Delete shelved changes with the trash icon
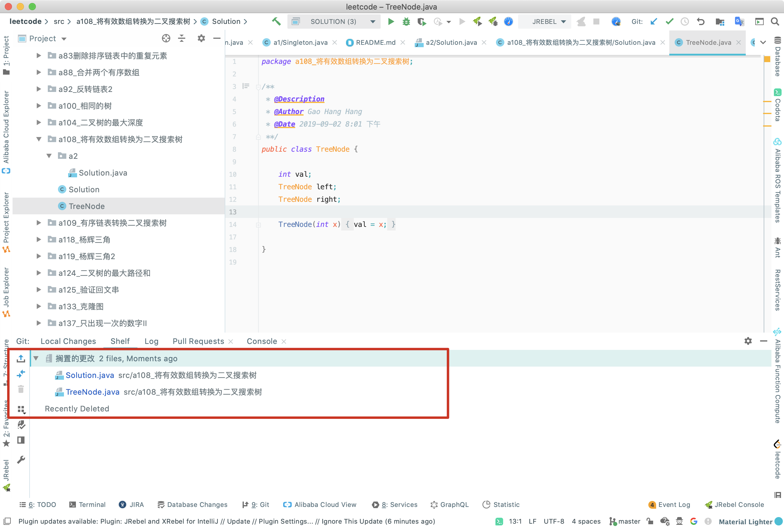The image size is (784, 532). pos(21,389)
